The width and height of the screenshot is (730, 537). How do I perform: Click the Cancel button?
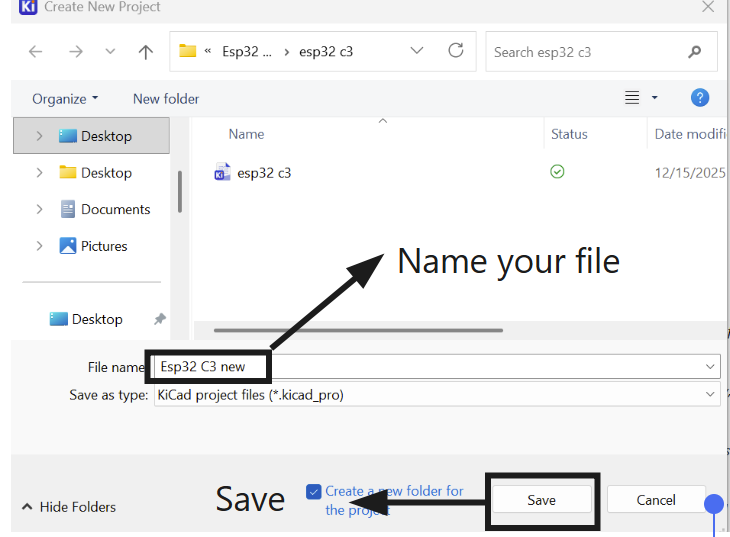tap(656, 500)
